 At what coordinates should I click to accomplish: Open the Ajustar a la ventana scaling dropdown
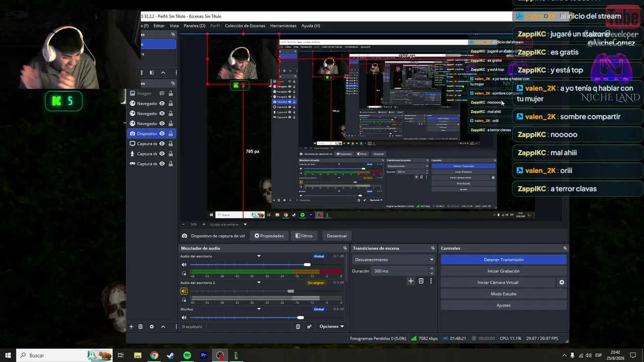[x=228, y=224]
